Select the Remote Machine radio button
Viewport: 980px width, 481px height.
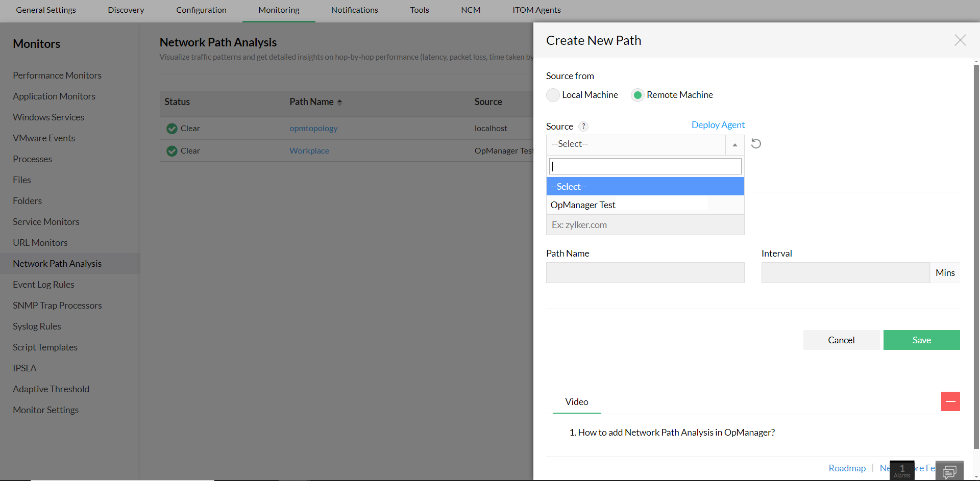[638, 95]
